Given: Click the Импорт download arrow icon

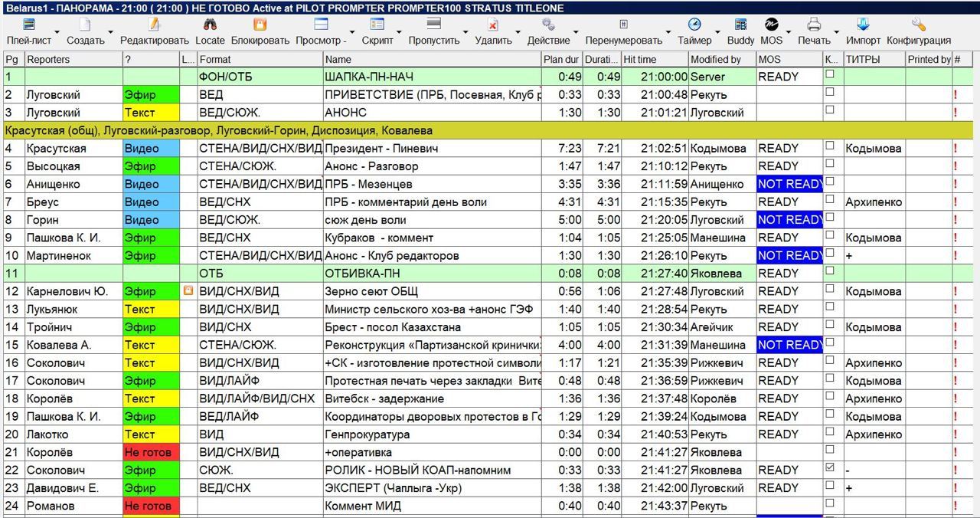Looking at the screenshot, I should pos(863,25).
